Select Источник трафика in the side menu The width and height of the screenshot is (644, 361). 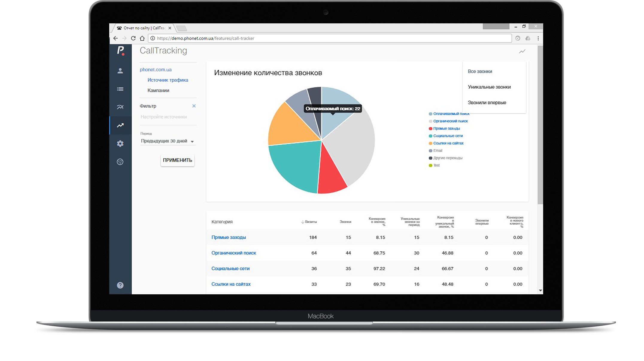click(x=168, y=80)
